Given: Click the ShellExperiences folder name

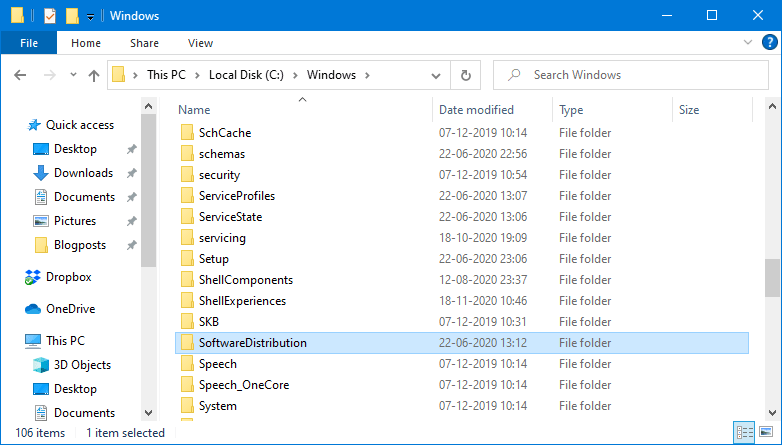Looking at the screenshot, I should click(242, 301).
